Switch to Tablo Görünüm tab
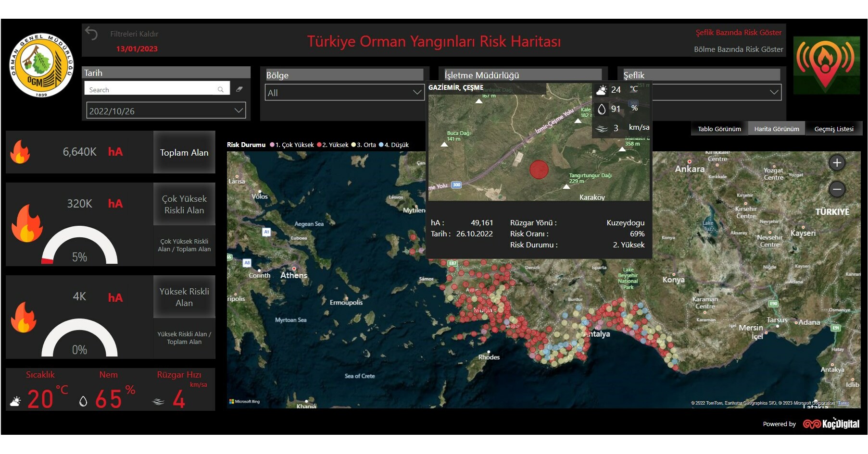The height and width of the screenshot is (454, 868). click(719, 129)
